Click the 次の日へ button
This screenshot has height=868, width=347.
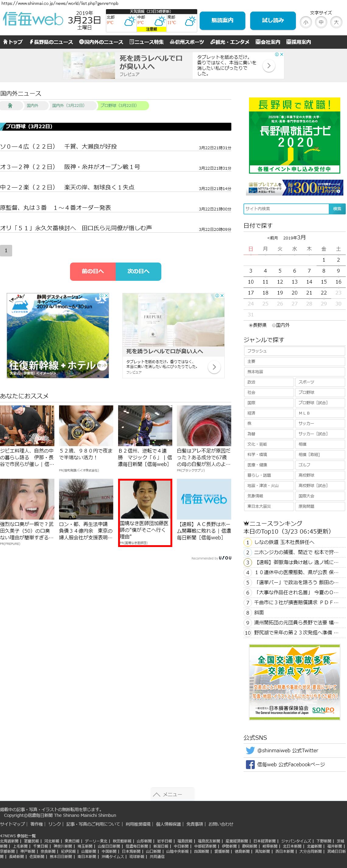[x=138, y=271]
